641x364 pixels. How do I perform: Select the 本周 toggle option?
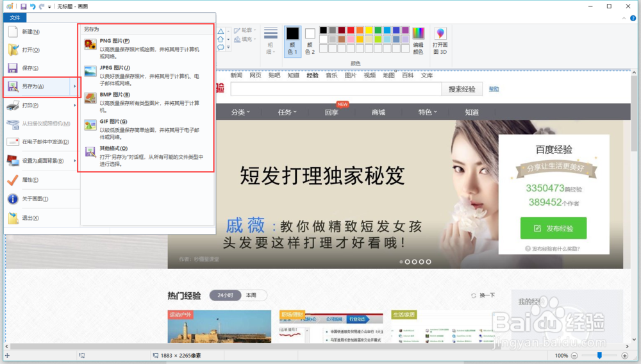coord(251,295)
